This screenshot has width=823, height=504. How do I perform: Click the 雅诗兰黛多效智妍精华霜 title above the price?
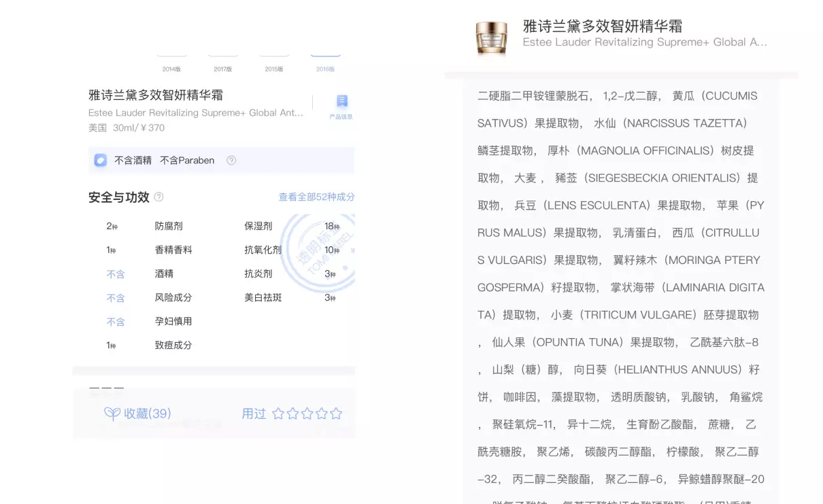pos(156,95)
